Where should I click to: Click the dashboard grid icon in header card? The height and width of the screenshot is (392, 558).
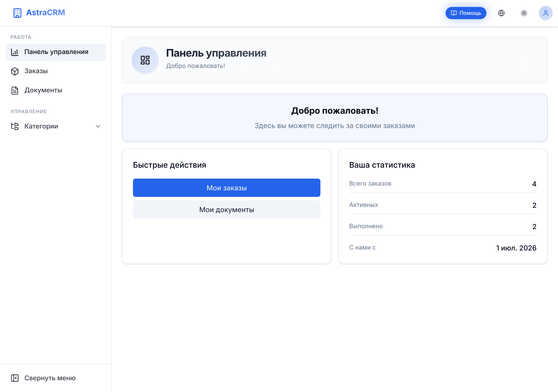tap(145, 60)
